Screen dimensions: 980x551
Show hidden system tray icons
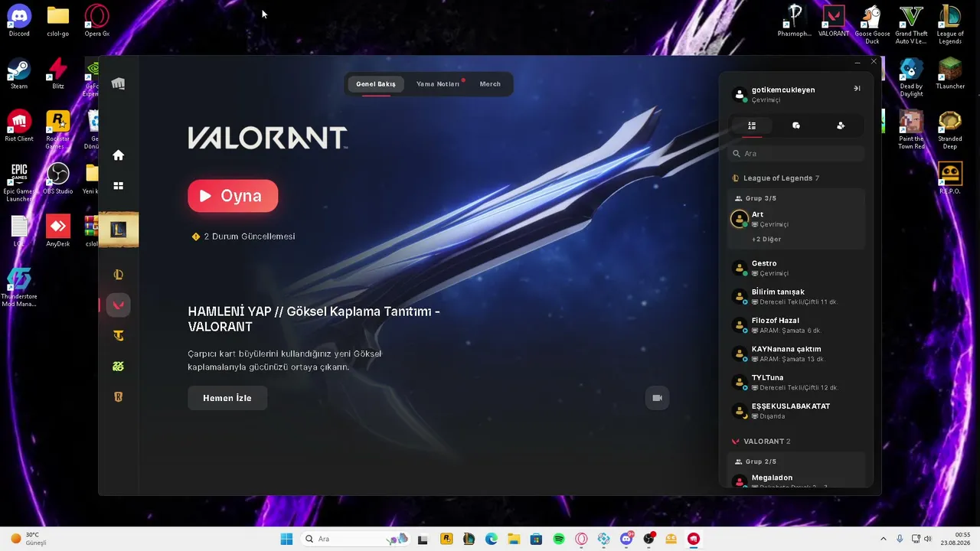click(883, 539)
